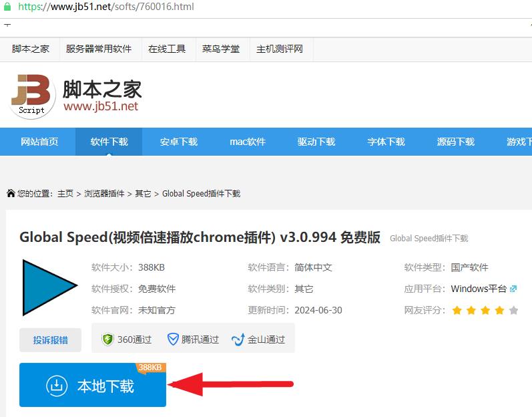Click the Tencent blue shield icon
This screenshot has width=532, height=417.
[x=173, y=339]
